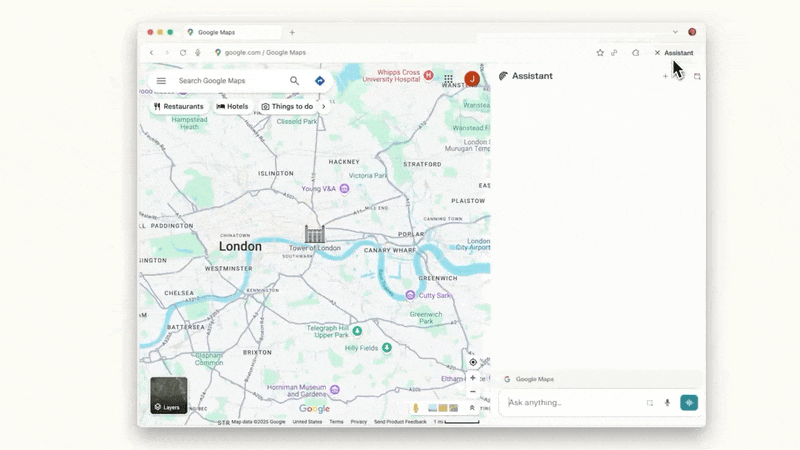Click the Google Maps context chip
Screen dimensions: 800x450
(x=529, y=379)
